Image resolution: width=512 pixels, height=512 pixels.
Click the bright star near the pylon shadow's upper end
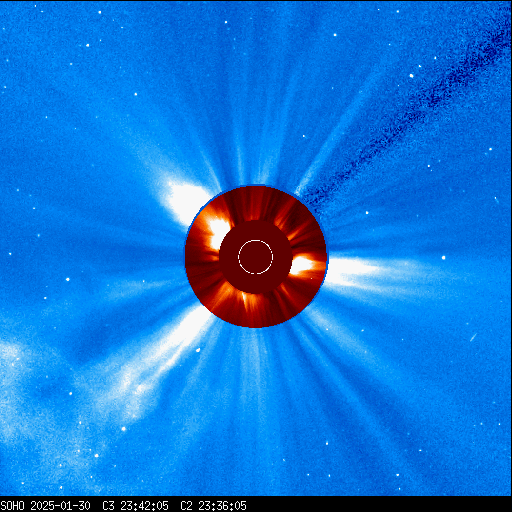pyautogui.click(x=411, y=76)
